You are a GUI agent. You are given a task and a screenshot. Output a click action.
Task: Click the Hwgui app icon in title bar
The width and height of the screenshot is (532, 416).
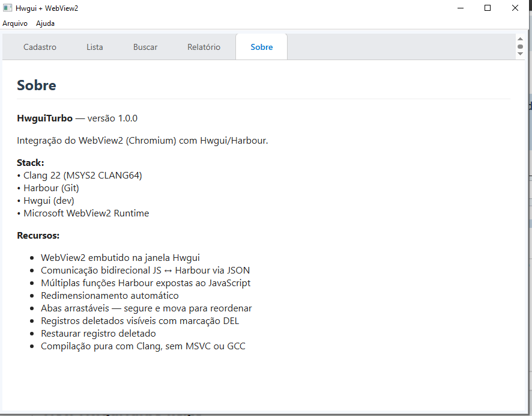pyautogui.click(x=7, y=8)
